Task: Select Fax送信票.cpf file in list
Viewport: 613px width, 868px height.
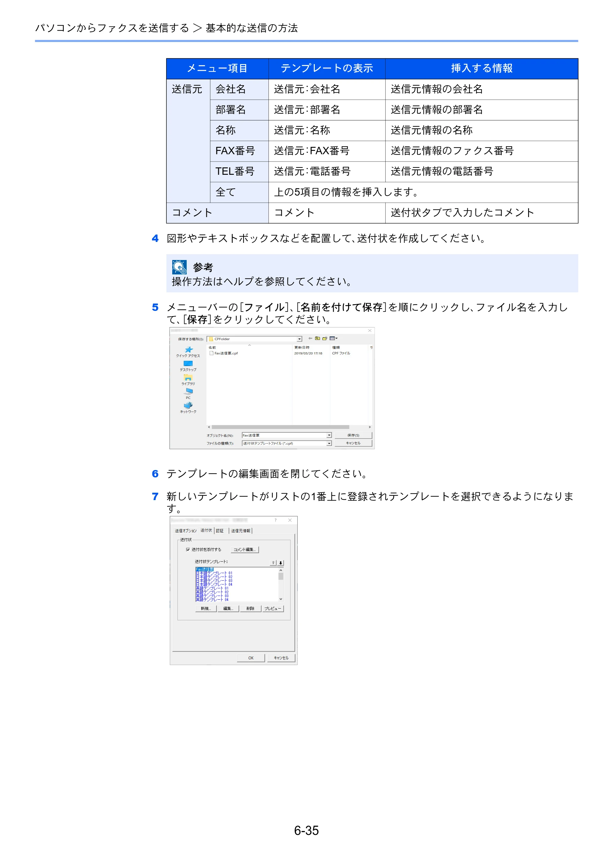Action: tap(224, 353)
